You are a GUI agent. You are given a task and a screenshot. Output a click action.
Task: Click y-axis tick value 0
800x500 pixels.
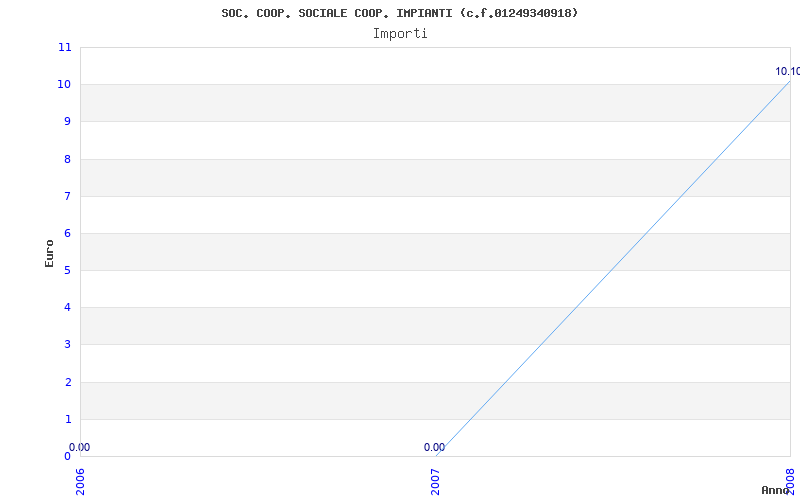tap(68, 456)
